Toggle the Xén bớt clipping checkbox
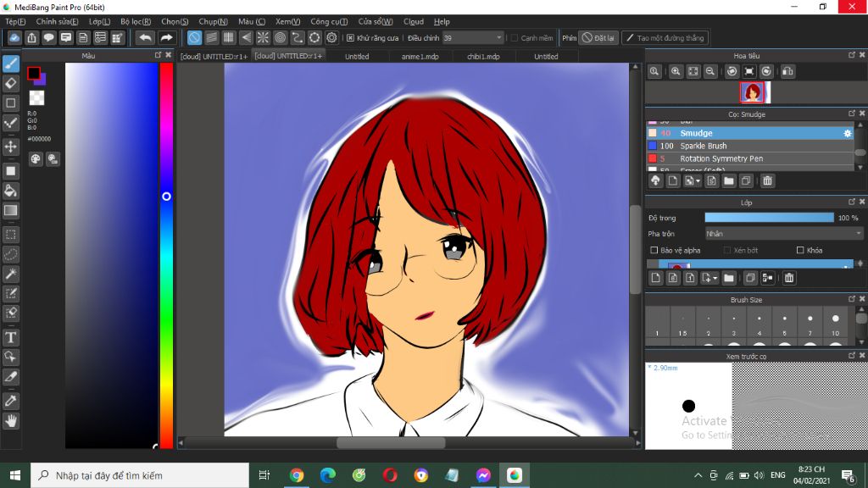Viewport: 868px width, 488px height. [x=726, y=250]
